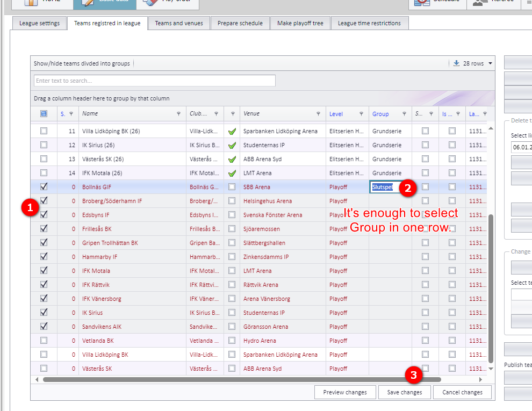Click the Göransson Arena venue cell
This screenshot has width=532, height=411.
[x=283, y=327]
